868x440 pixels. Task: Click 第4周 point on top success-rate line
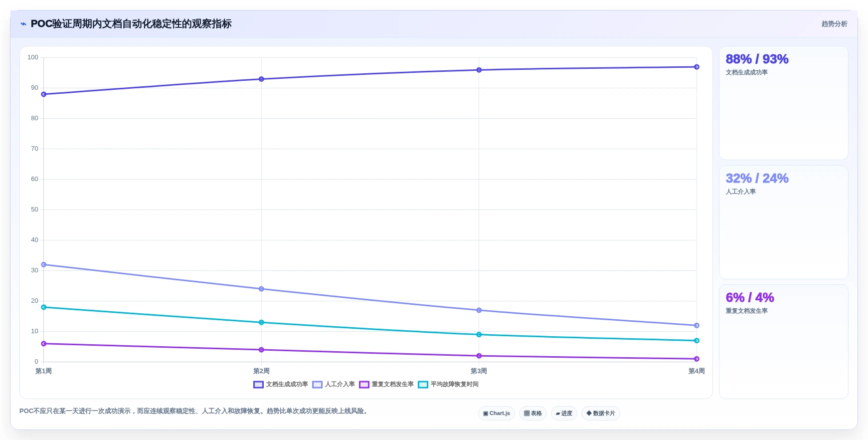click(x=696, y=67)
